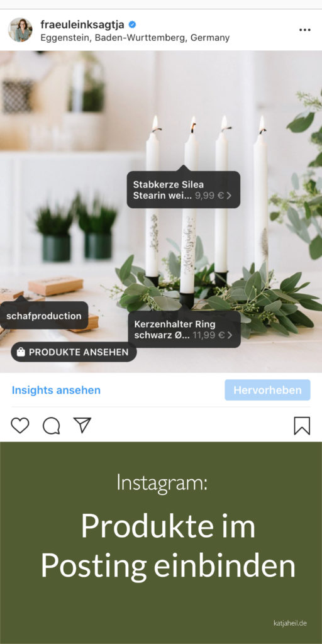Click the arrow beside 9,99 € price

pos(229,196)
